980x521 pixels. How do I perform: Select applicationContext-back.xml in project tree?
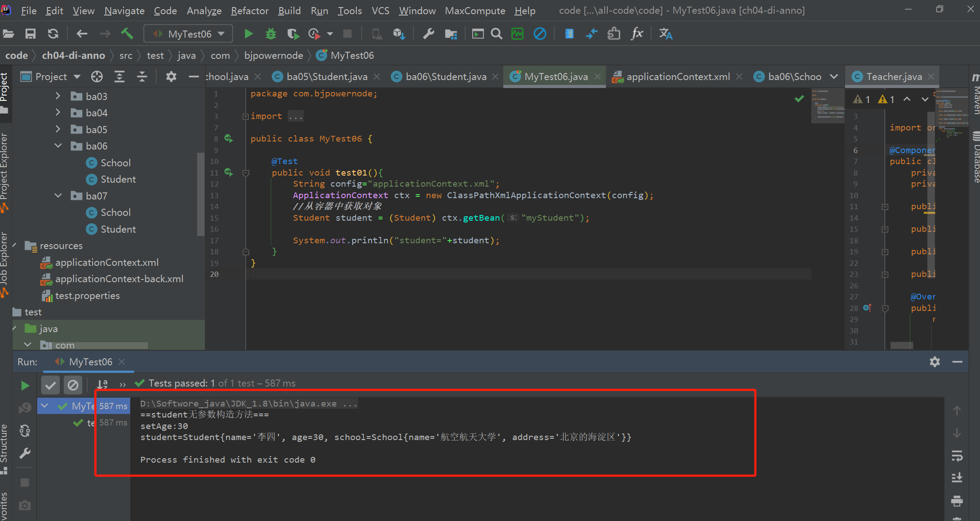tap(119, 279)
